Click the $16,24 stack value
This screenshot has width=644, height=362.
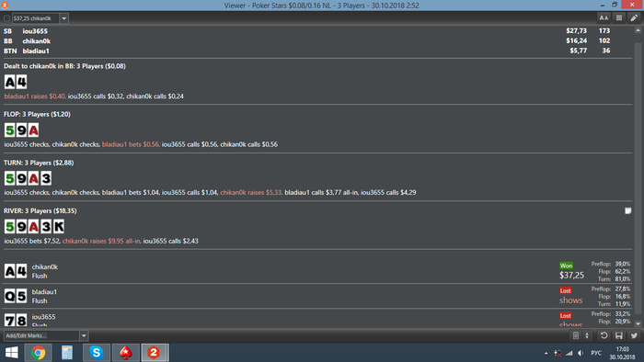[x=576, y=40]
